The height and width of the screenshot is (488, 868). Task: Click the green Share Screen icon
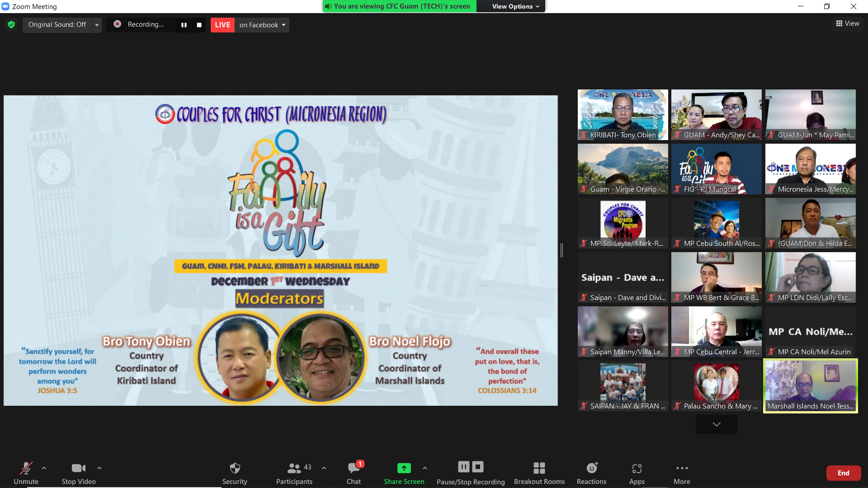[x=404, y=468]
